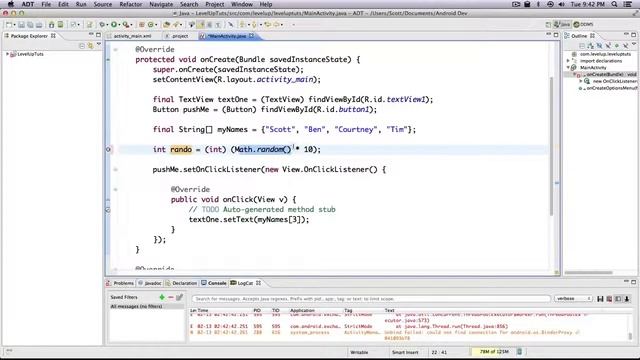This screenshot has width=640, height=360.
Task: Click the green Run icon
Action: click(x=114, y=24)
